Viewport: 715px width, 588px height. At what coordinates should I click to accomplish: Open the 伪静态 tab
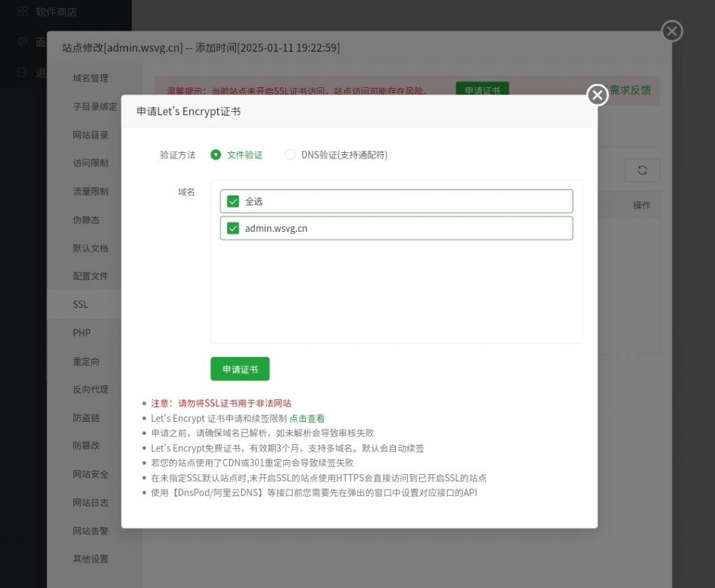[87, 220]
